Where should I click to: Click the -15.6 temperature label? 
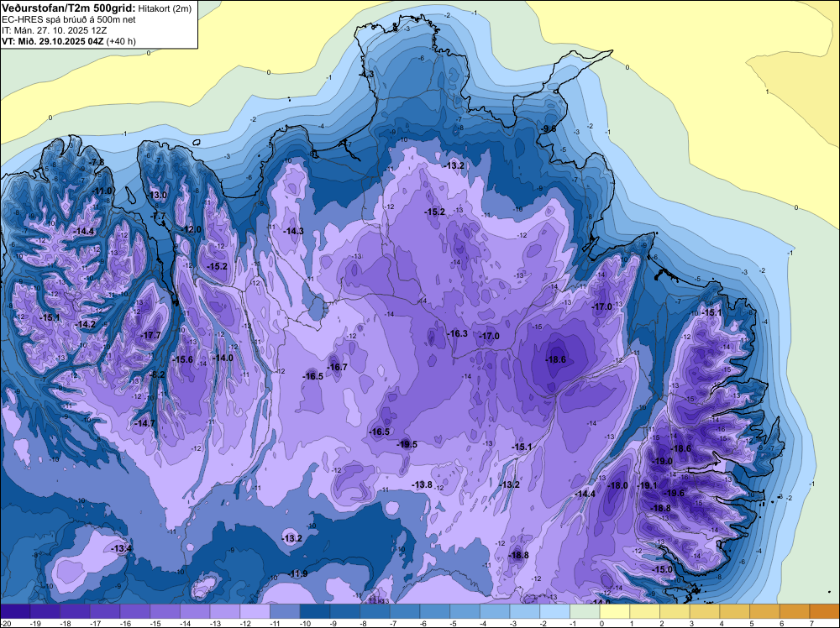click(x=182, y=359)
